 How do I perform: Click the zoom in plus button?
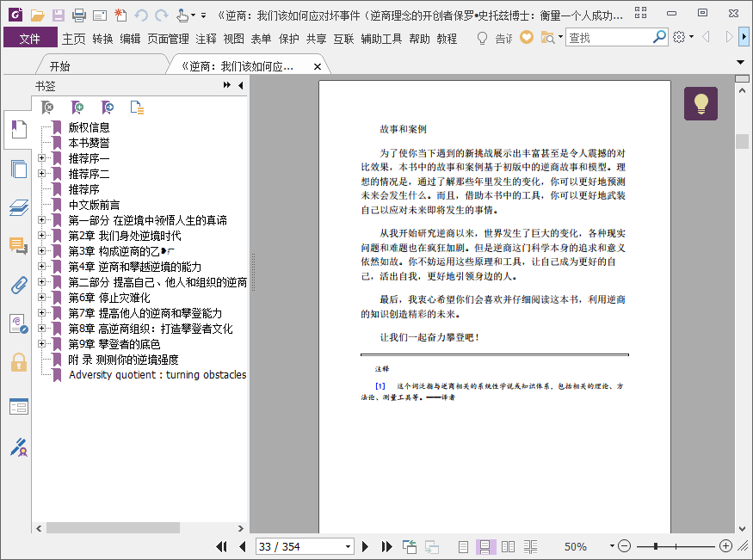coord(725,545)
